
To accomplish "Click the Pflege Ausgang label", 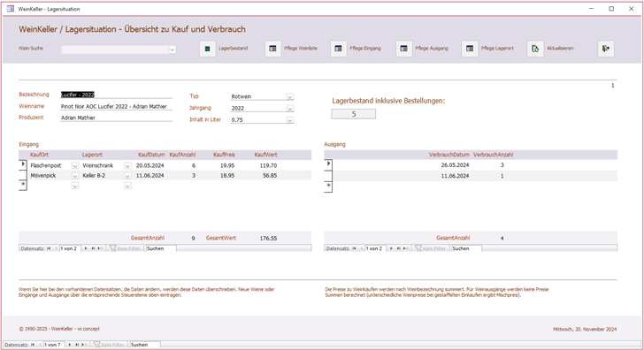I will pos(432,49).
